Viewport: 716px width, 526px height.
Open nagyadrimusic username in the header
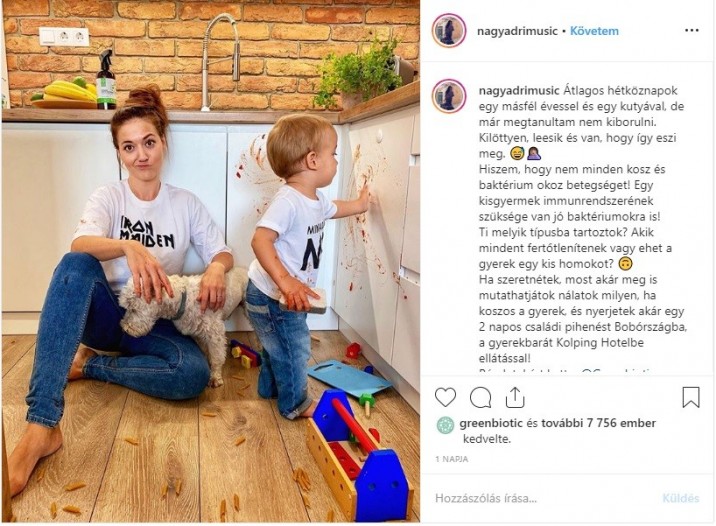click(517, 31)
